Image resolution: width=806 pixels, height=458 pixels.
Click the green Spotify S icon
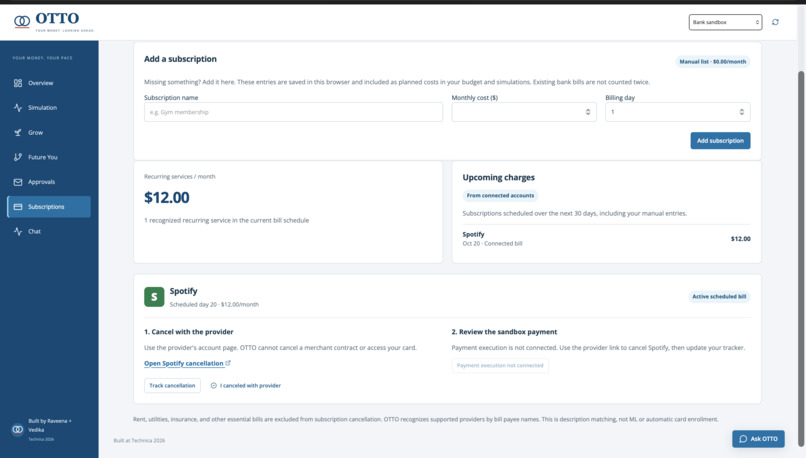(x=154, y=297)
